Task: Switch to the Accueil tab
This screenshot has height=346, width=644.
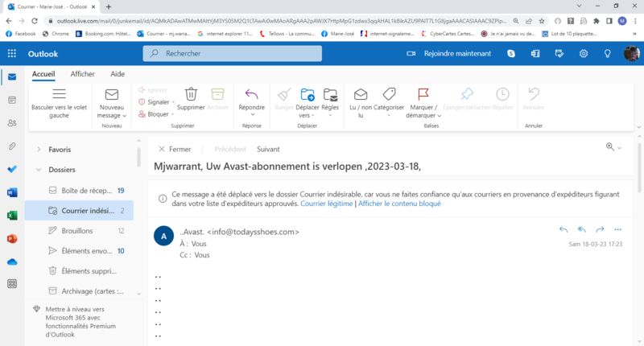Action: (x=43, y=74)
